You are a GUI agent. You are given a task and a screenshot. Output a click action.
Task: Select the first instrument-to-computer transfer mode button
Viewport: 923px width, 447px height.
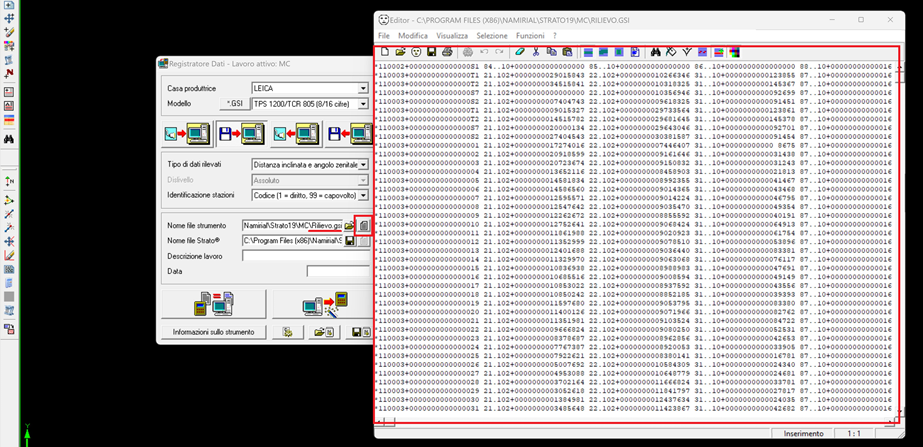click(x=188, y=132)
